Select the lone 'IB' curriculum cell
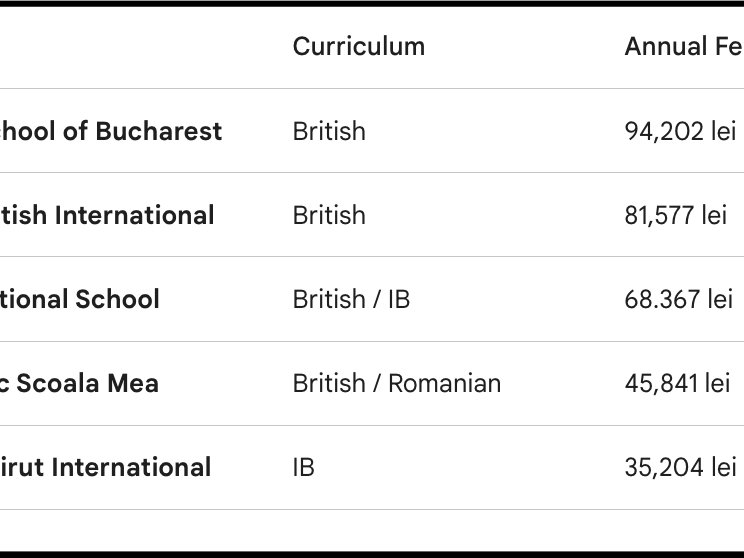 [303, 467]
